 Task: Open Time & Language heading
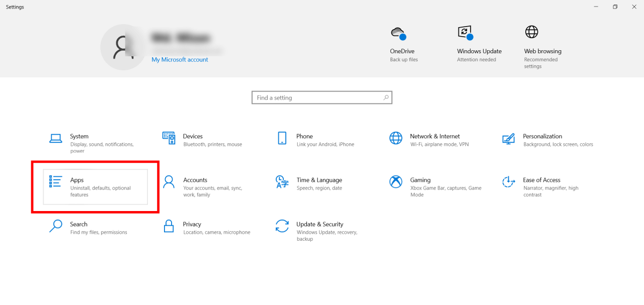319,180
